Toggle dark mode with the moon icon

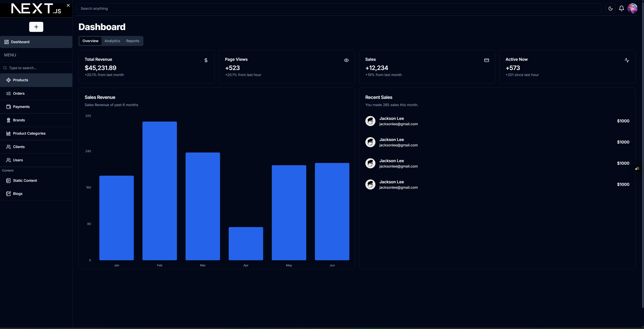[610, 8]
